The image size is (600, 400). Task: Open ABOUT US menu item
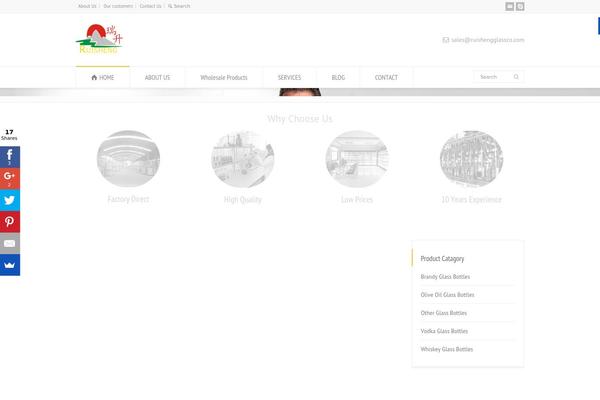click(x=157, y=77)
